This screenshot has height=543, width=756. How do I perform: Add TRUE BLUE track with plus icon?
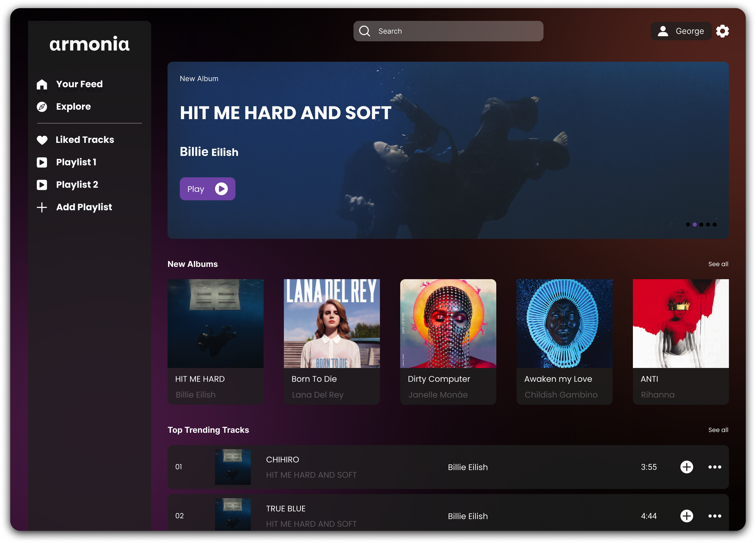pyautogui.click(x=686, y=516)
